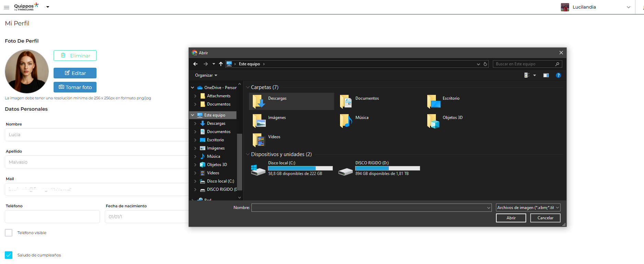Collapse the Carpetas group
This screenshot has height=264, width=644.
coord(248,87)
